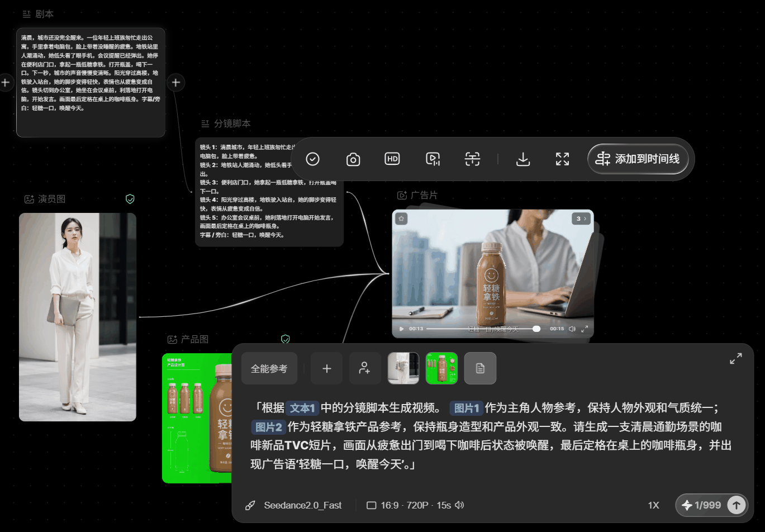This screenshot has width=765, height=532.
Task: Expand the prompt panel with arrows icon
Action: tap(736, 359)
